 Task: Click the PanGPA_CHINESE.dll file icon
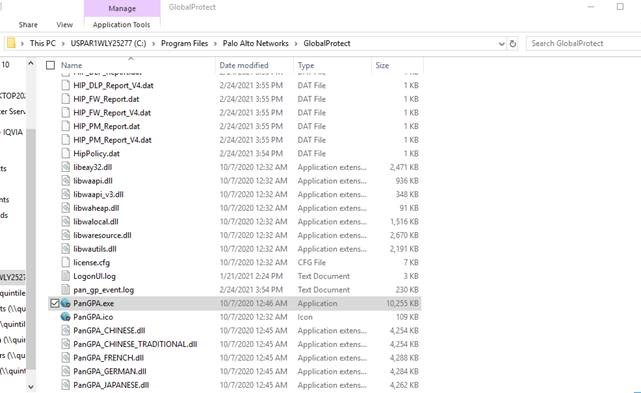pos(65,330)
